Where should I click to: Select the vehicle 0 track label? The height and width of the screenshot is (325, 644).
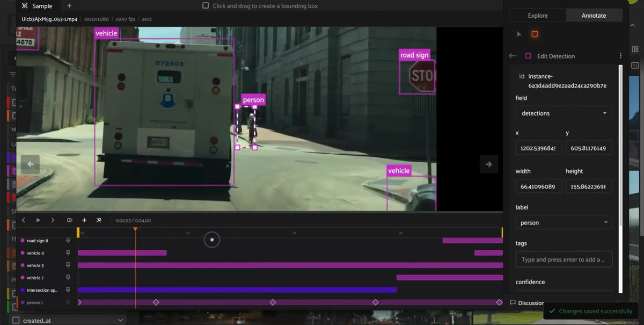[x=35, y=253]
